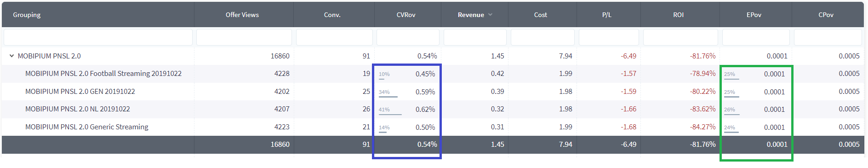The image size is (868, 168).
Task: Sort by the Cost column
Action: [541, 15]
